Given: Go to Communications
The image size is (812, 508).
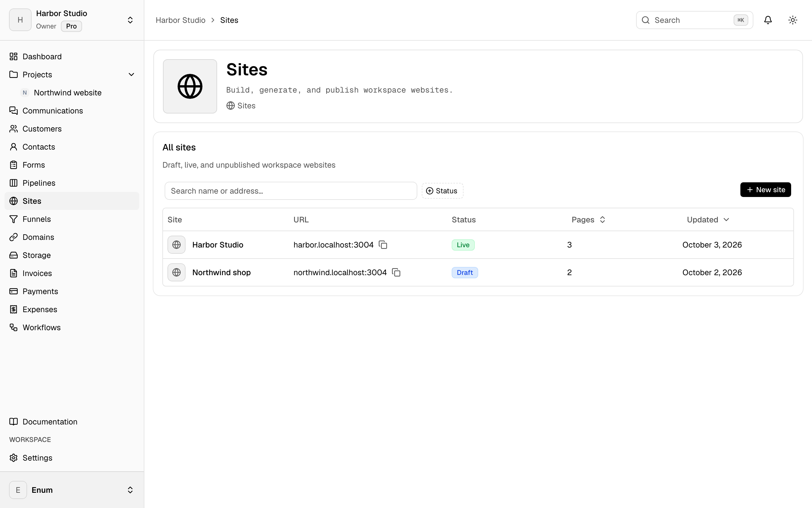Looking at the screenshot, I should pyautogui.click(x=72, y=111).
